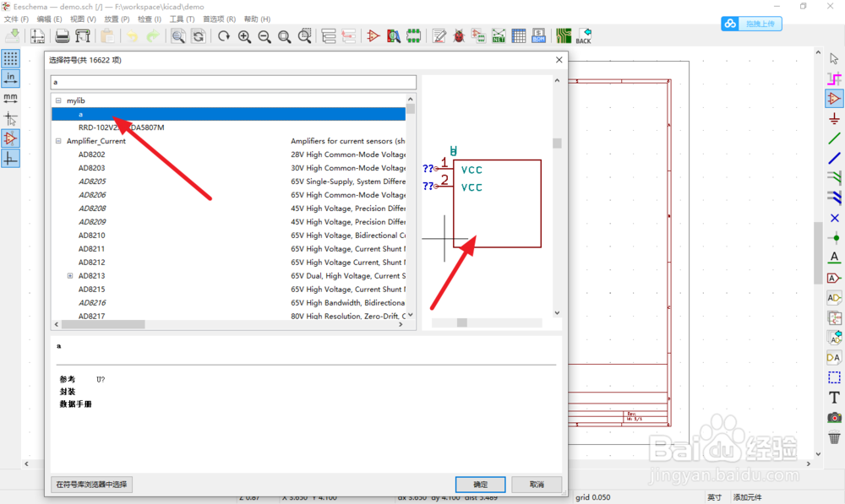Click the symbol search filter field
The image size is (845, 504).
pyautogui.click(x=233, y=82)
